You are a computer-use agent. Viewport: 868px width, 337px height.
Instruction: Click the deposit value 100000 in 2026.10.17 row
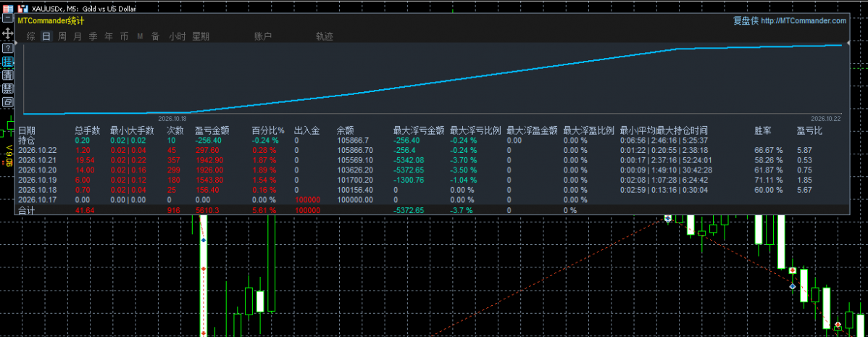point(307,200)
